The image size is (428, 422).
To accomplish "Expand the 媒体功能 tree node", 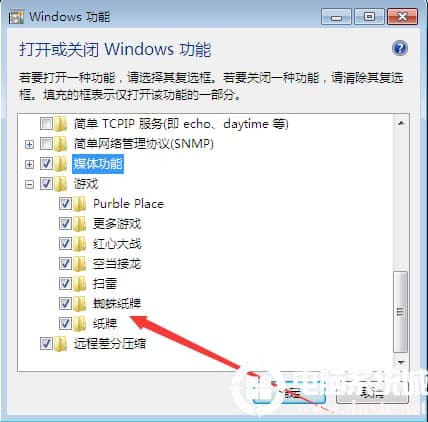I will click(29, 164).
